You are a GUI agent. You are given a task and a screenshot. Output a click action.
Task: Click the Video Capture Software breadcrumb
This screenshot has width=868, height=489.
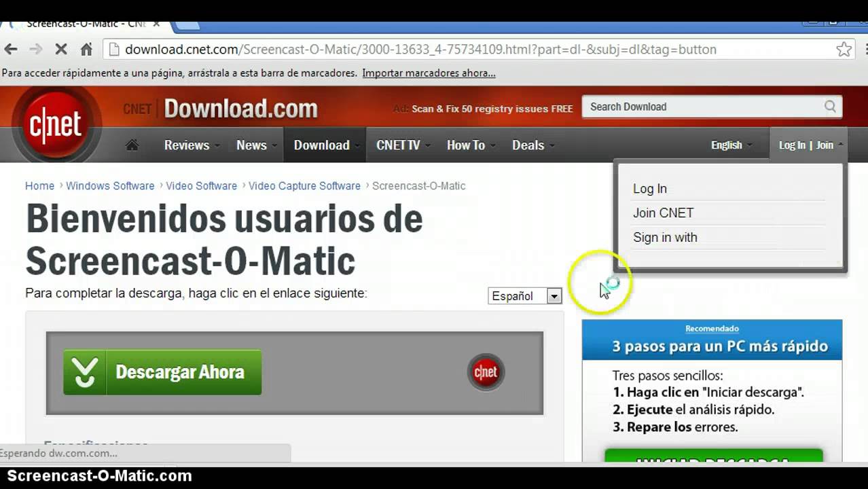click(304, 185)
